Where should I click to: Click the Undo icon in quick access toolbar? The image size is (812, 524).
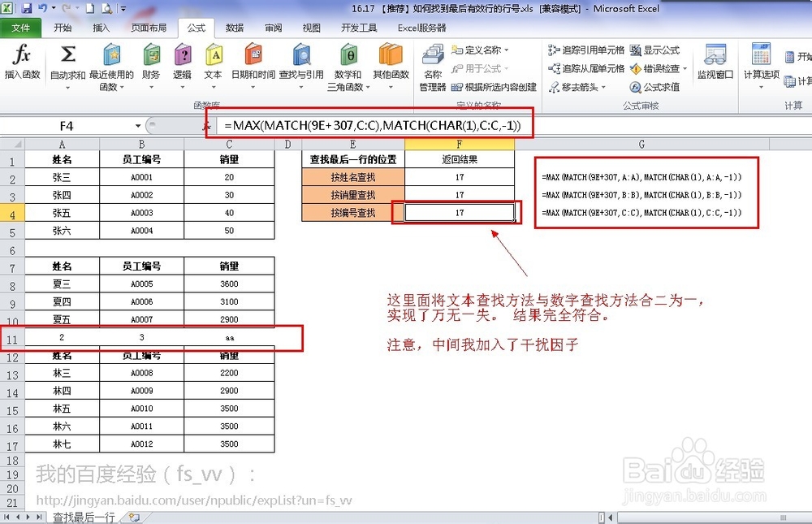(x=42, y=8)
